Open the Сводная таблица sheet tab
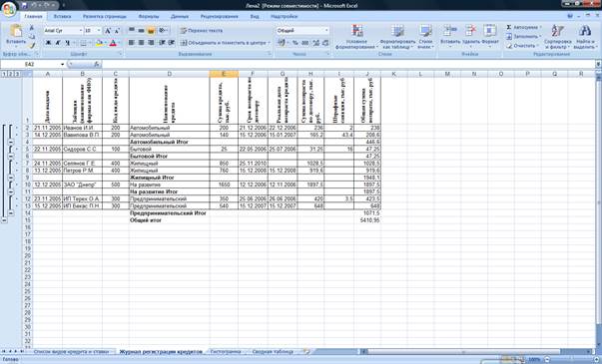 tap(273, 351)
